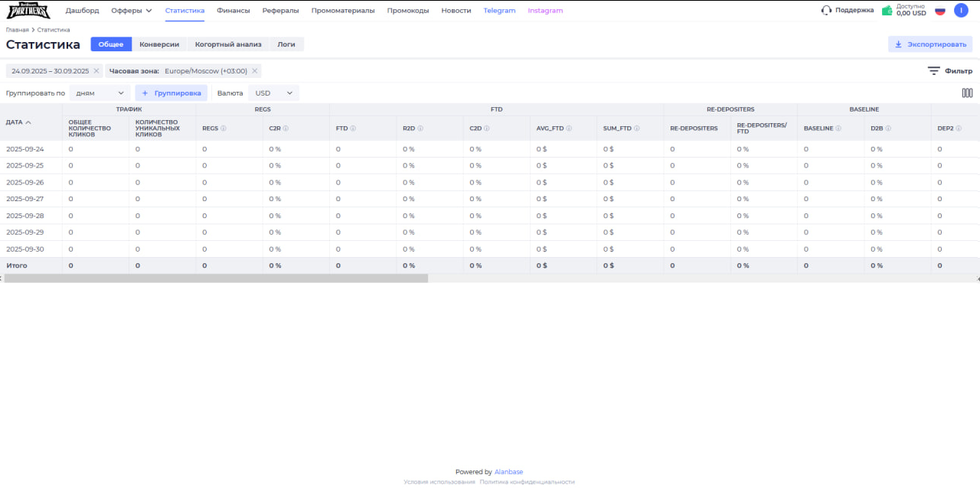Viewport: 980px width, 488px height.
Task: Open the user profile avatar
Action: [961, 11]
